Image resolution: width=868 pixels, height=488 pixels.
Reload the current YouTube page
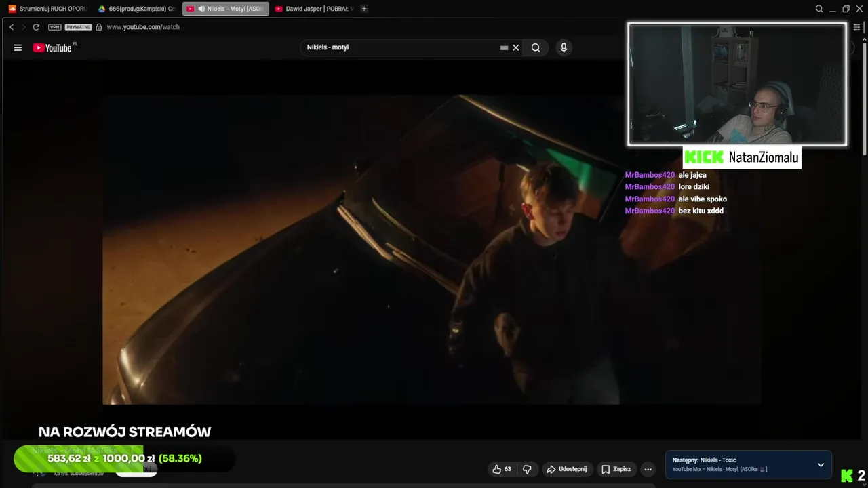pos(36,27)
